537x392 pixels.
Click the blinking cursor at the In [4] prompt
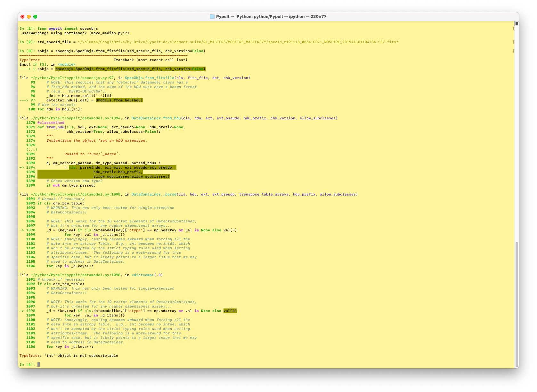(x=38, y=364)
